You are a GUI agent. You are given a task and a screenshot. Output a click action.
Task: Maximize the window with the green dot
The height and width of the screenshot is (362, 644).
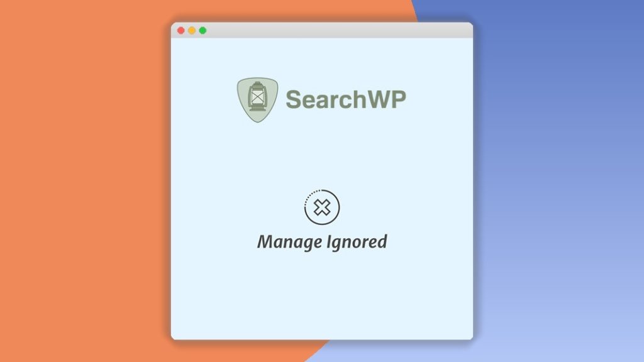coord(203,30)
